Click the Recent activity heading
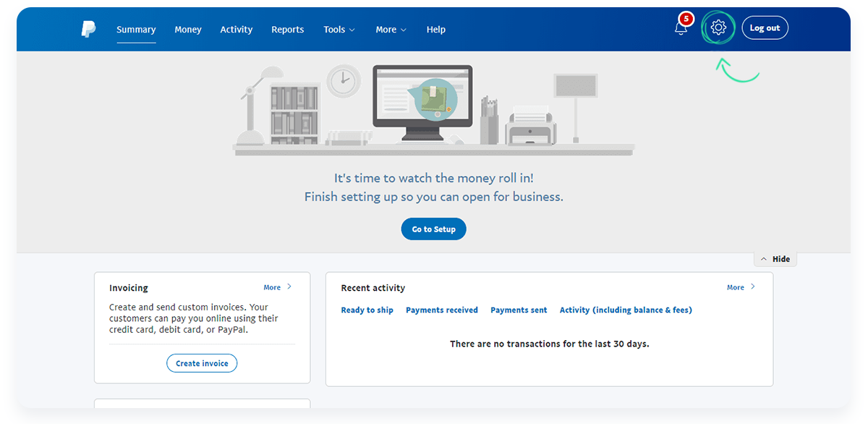 tap(373, 288)
